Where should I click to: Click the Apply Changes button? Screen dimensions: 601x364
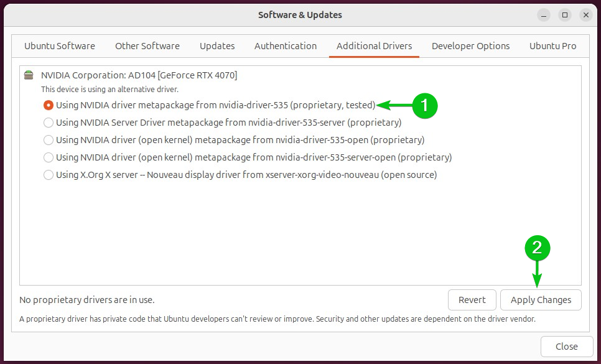tap(541, 300)
